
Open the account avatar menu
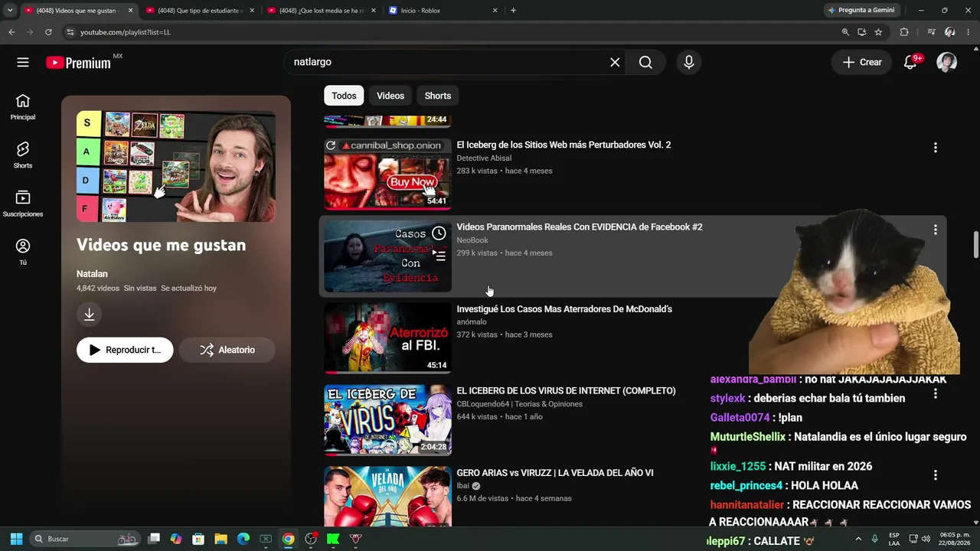[947, 63]
